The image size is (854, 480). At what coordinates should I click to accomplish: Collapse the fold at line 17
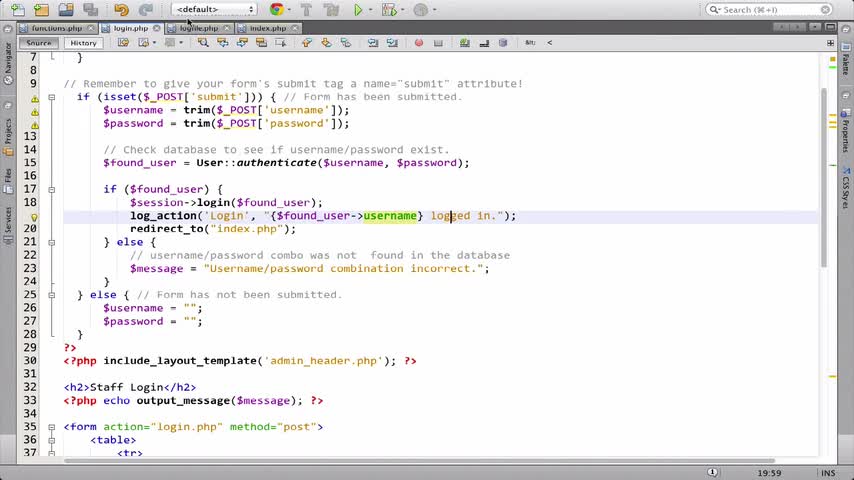tap(52, 190)
